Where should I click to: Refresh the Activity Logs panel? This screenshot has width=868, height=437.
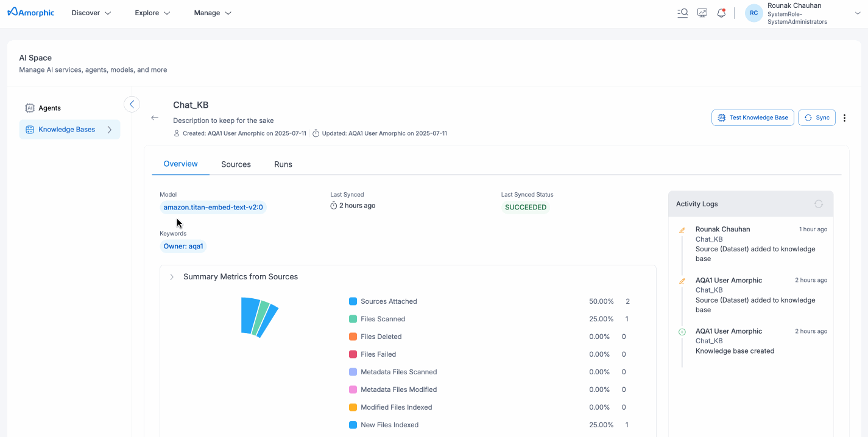click(x=818, y=204)
